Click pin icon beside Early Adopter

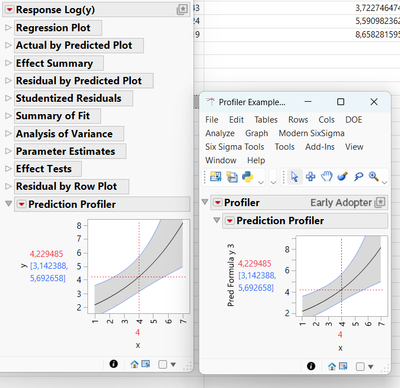tap(380, 202)
